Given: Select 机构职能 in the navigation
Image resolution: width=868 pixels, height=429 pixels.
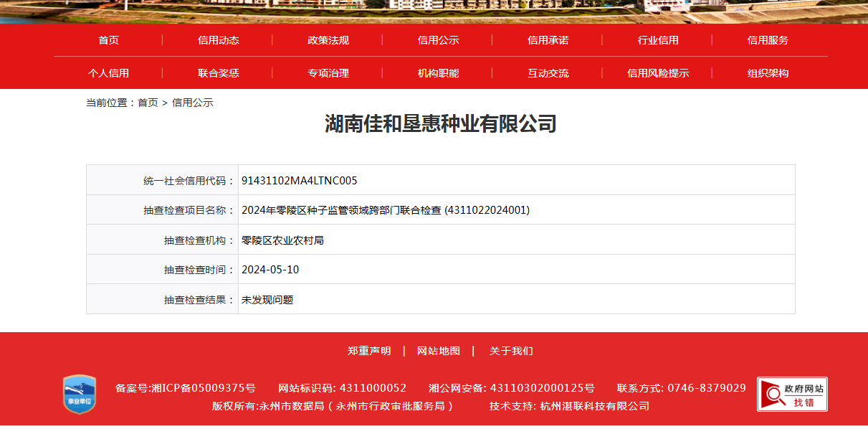Looking at the screenshot, I should tap(439, 73).
